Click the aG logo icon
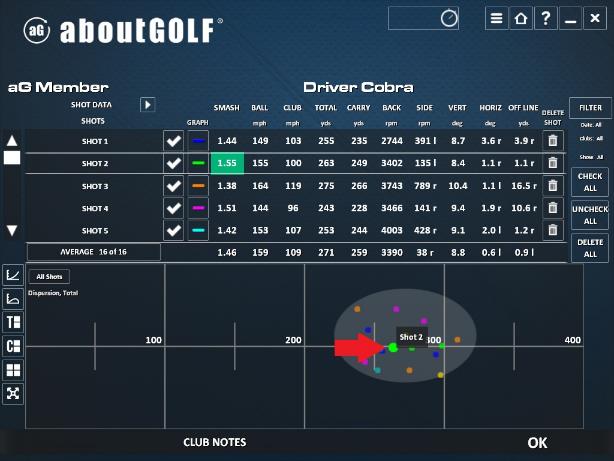This screenshot has height=461, width=614. 36,30
